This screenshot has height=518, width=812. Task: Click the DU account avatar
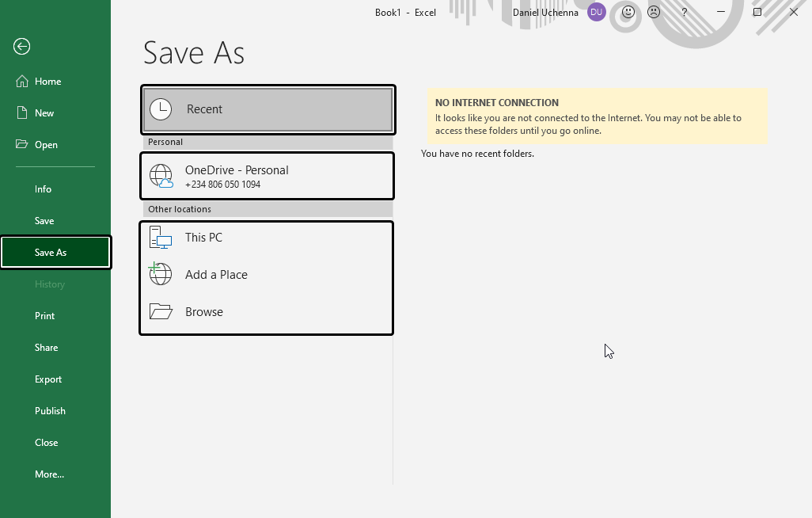595,12
